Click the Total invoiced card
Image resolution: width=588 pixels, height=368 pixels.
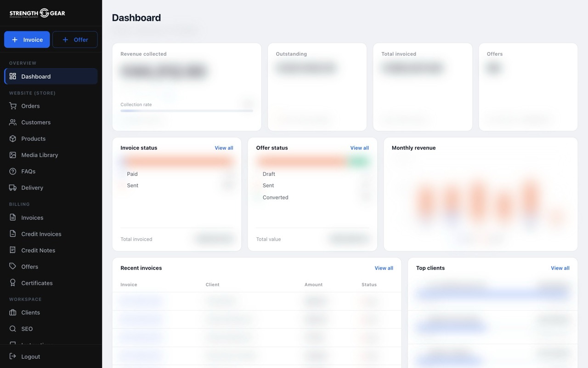[x=423, y=87]
